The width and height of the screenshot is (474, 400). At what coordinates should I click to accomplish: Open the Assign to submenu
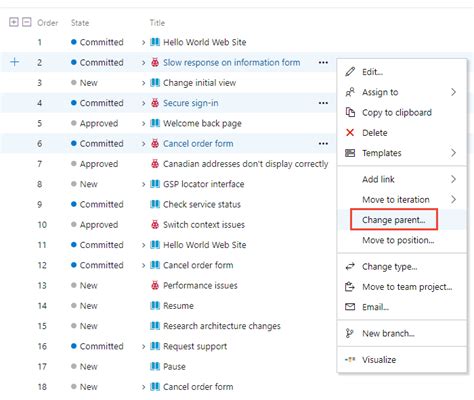(x=402, y=92)
